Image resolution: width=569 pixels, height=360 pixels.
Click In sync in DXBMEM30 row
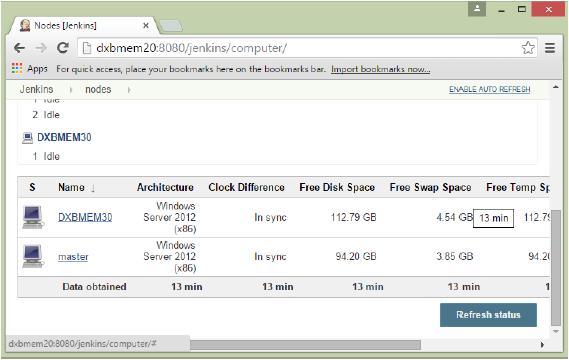[270, 217]
